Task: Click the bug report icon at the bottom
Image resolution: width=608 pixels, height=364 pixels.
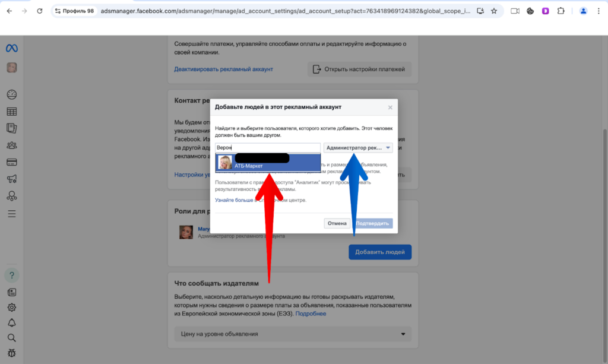Action: click(11, 353)
